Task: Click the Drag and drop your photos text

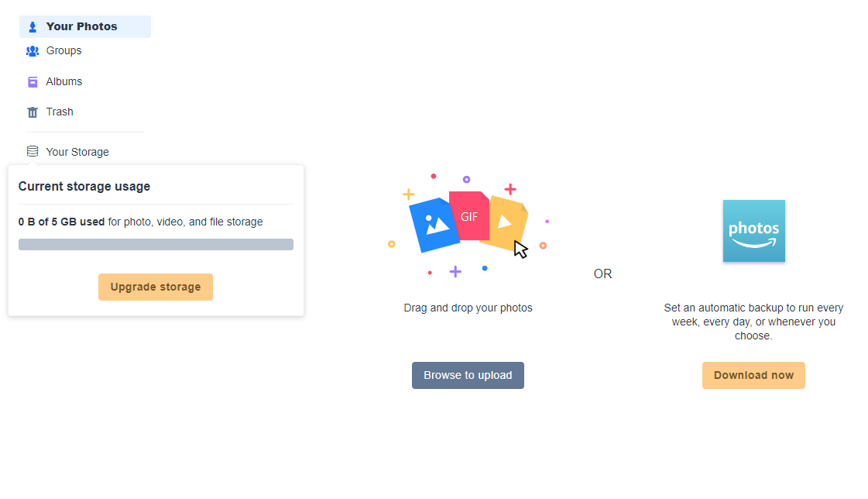Action: click(x=468, y=308)
